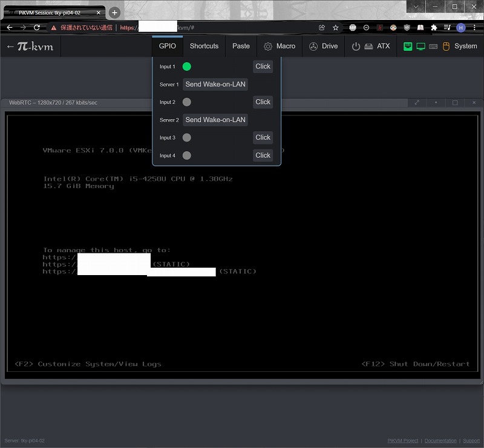This screenshot has width=484, height=448.
Task: Send Wake-on-LAN to Server 1
Action: click(x=215, y=85)
